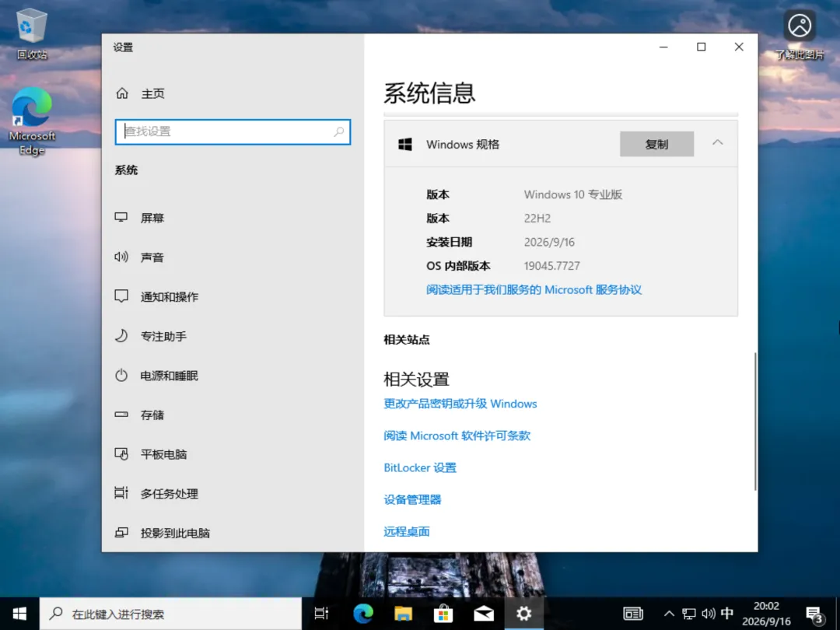Open Microsoft Store from the taskbar
Viewport: 840px width, 630px height.
click(443, 614)
